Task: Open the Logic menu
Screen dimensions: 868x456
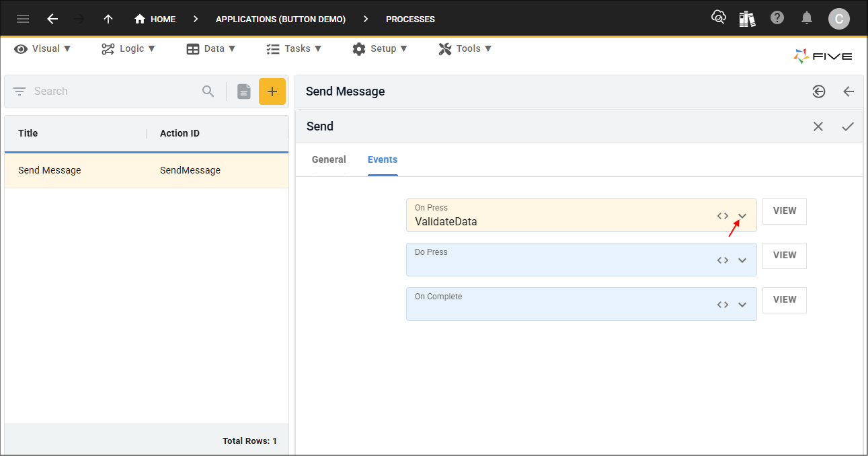Action: (128, 48)
